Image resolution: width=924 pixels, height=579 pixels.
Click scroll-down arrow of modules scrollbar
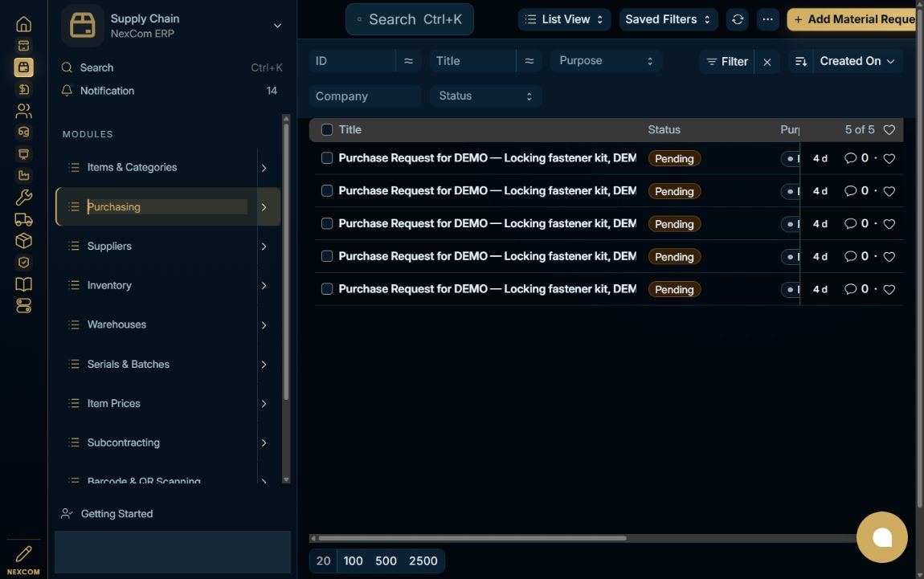pos(286,480)
